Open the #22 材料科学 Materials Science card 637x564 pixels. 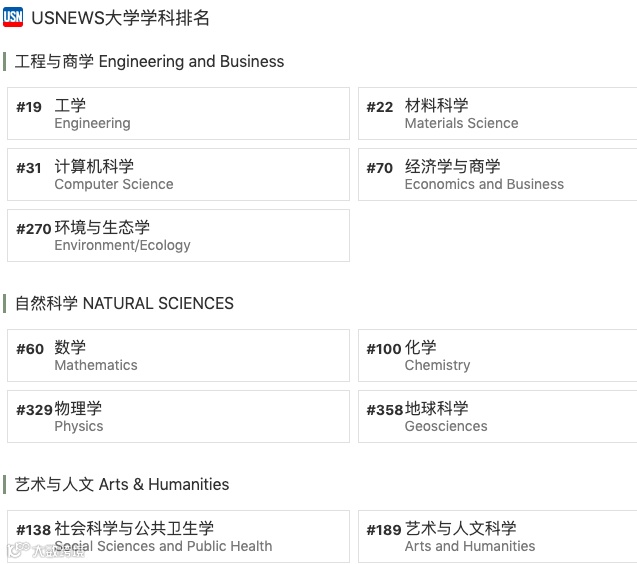[498, 113]
